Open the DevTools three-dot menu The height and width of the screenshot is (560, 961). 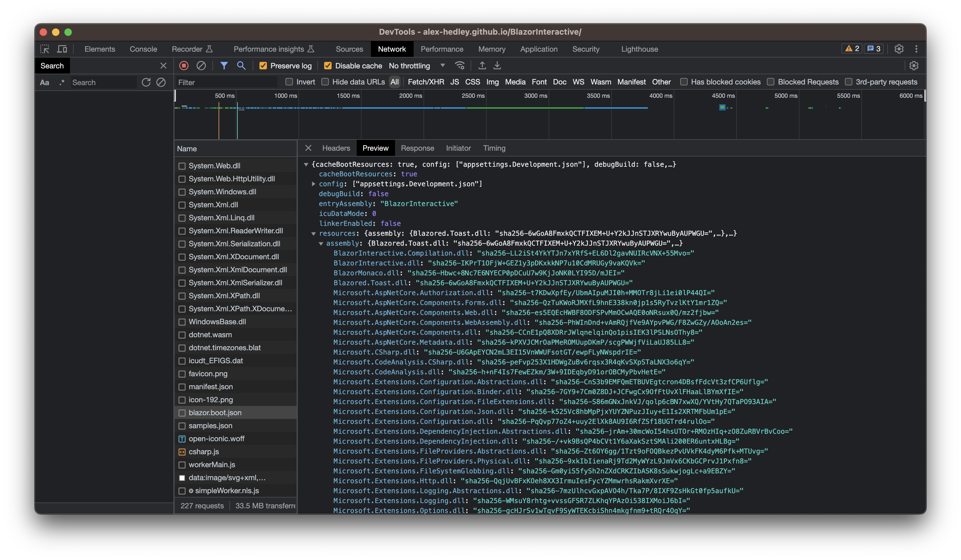[916, 49]
